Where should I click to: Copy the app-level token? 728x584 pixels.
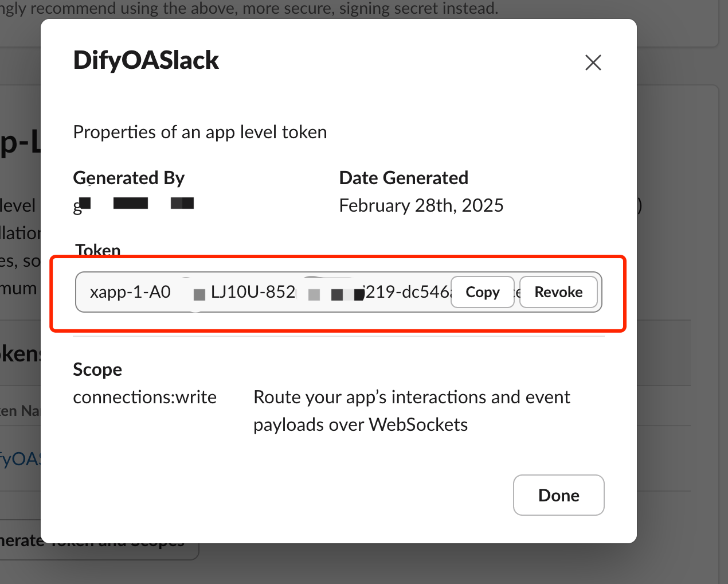(482, 292)
